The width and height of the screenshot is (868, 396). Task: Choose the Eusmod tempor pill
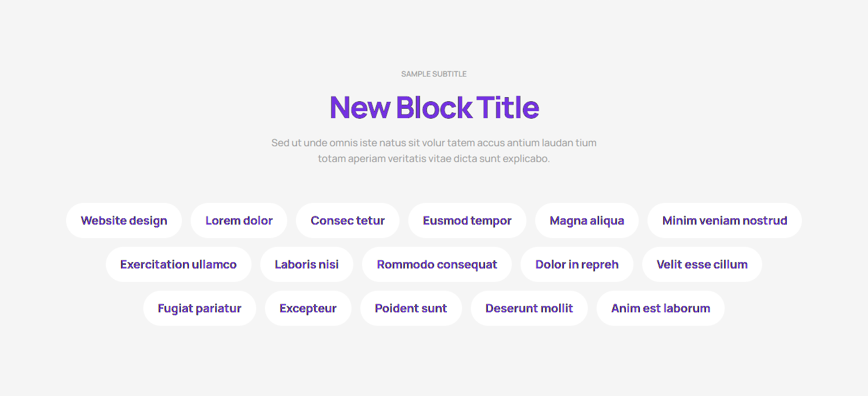(467, 221)
